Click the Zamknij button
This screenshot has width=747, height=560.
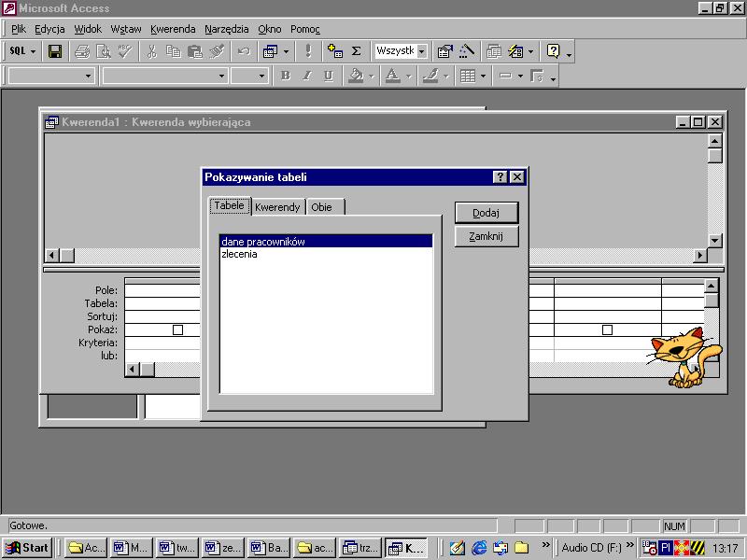click(486, 236)
